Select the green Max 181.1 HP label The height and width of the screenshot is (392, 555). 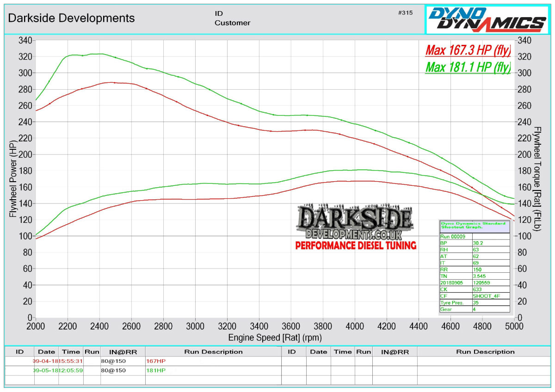468,67
